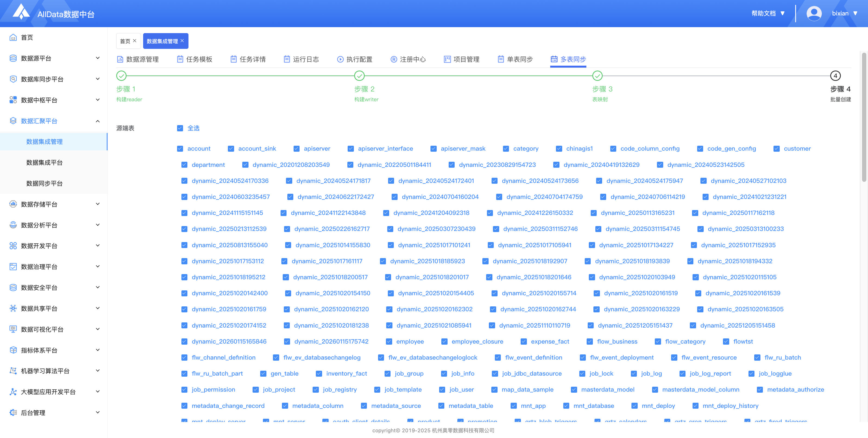Click the 注册中心 registry icon

click(x=394, y=59)
